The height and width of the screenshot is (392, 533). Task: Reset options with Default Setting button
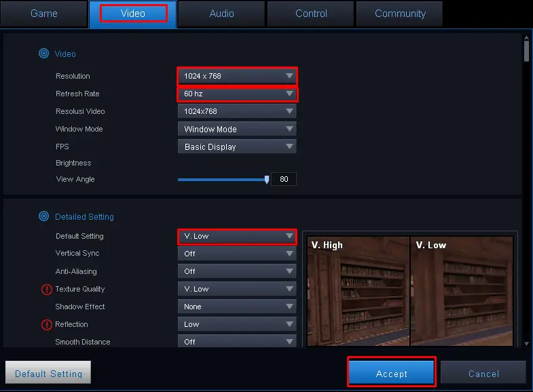pos(48,373)
